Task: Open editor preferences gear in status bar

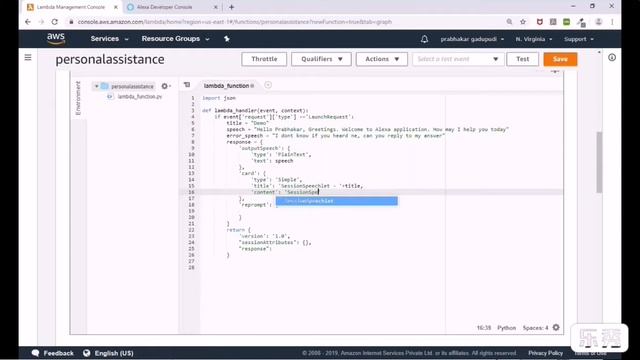Action: 556,327
